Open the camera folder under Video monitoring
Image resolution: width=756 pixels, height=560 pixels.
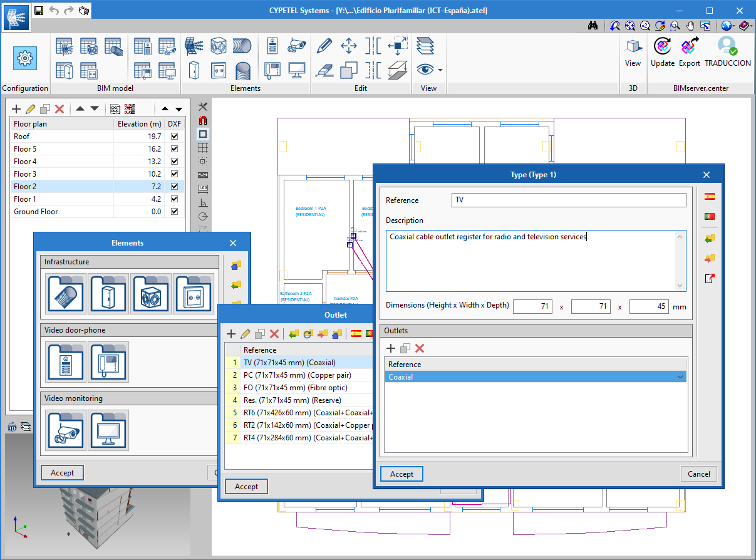(66, 430)
